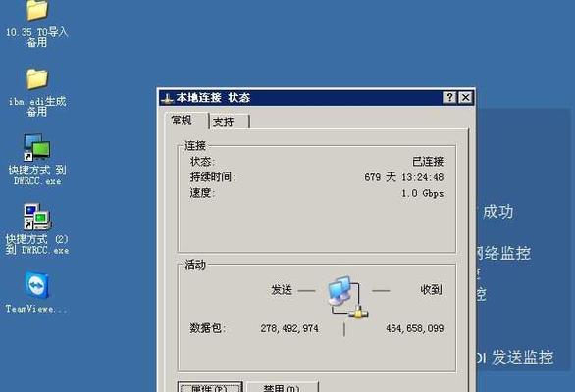The width and height of the screenshot is (575, 392).
Task: Click the network activity computers icon
Action: [x=347, y=296]
